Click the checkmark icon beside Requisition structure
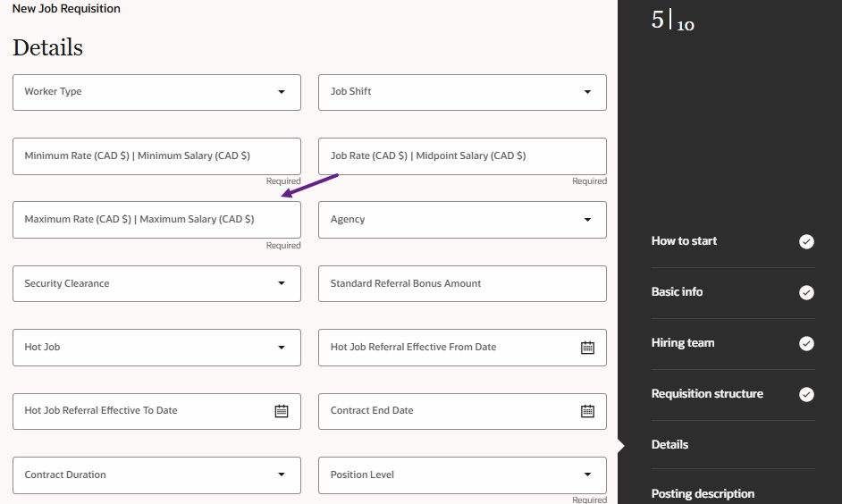Screen dimensions: 842x504 point(806,394)
